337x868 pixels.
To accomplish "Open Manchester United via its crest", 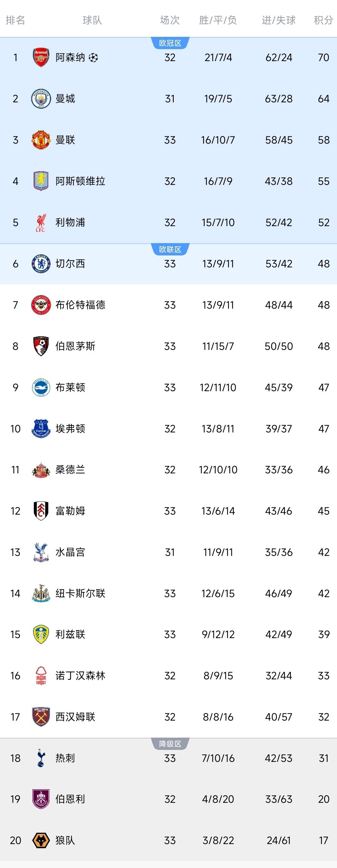I will click(41, 140).
